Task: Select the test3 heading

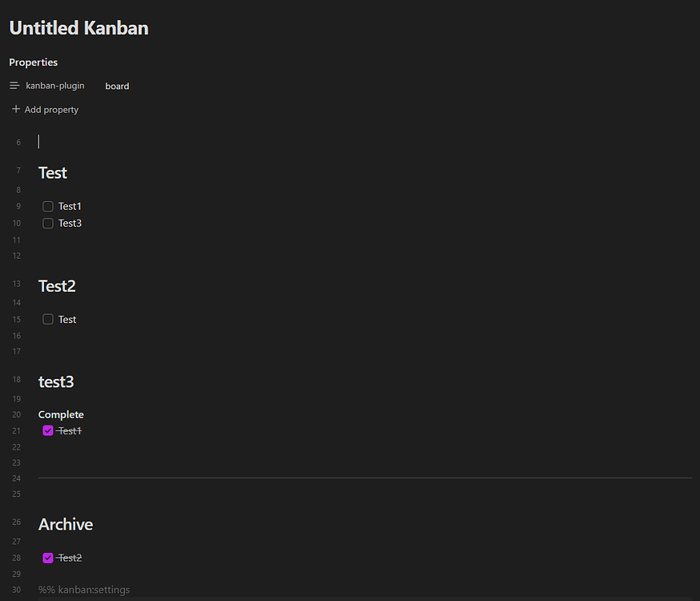Action: (x=55, y=381)
